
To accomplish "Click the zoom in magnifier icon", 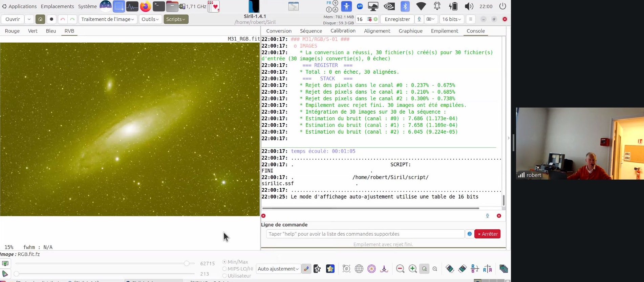I will (412, 269).
